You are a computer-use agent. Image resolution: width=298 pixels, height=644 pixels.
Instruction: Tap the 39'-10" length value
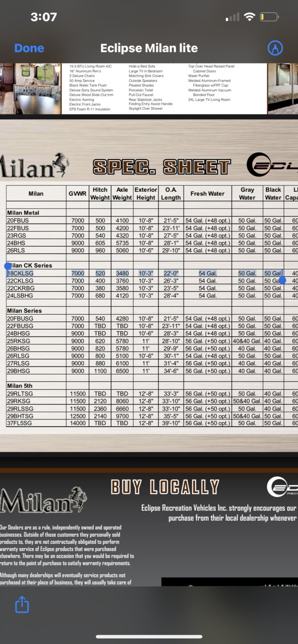point(171,423)
